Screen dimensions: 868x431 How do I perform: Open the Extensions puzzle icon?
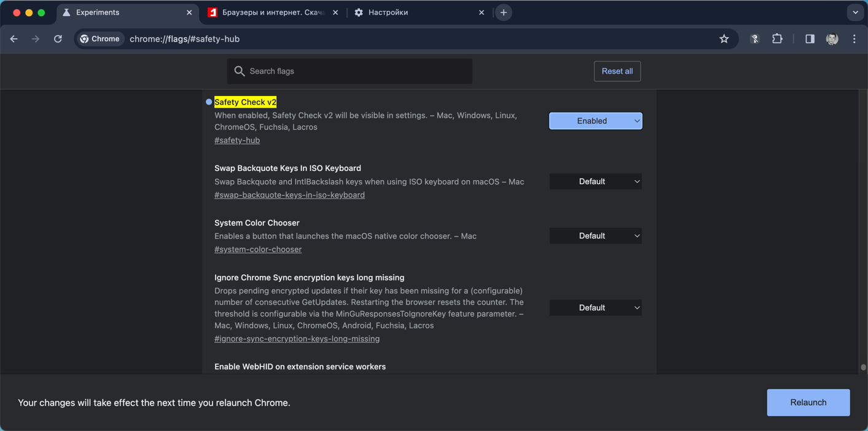[x=777, y=39]
